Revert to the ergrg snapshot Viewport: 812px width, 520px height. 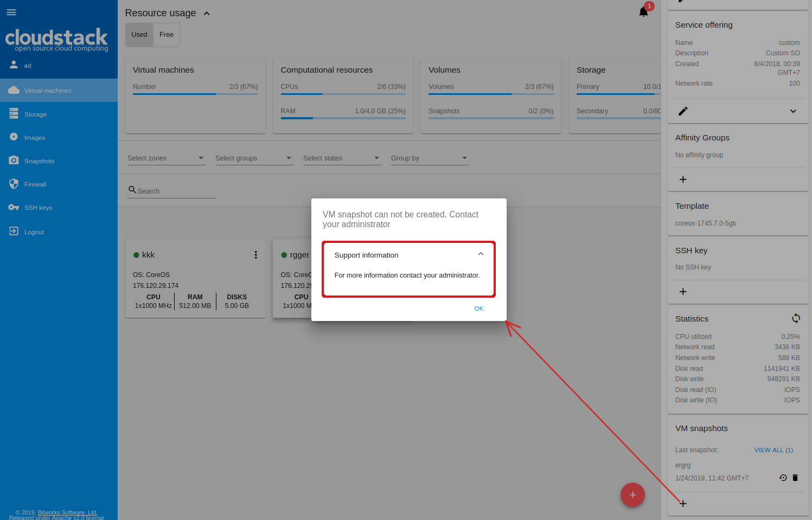pyautogui.click(x=783, y=478)
